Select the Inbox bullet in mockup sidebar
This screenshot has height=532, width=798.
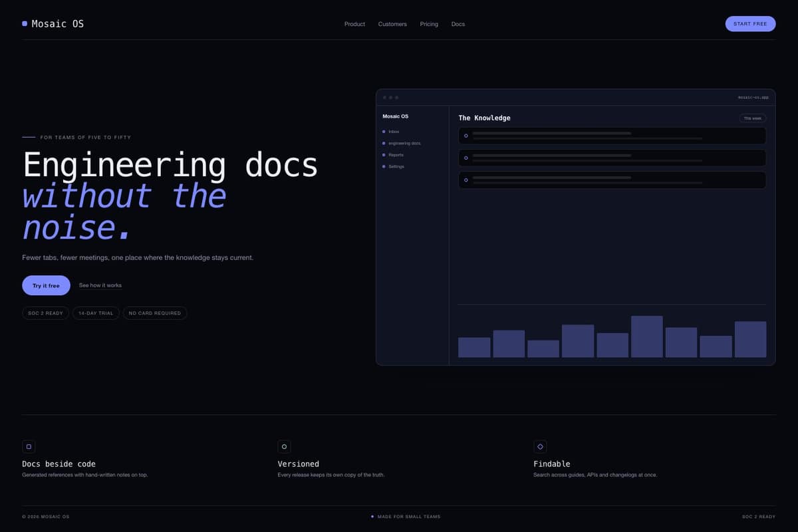(384, 132)
